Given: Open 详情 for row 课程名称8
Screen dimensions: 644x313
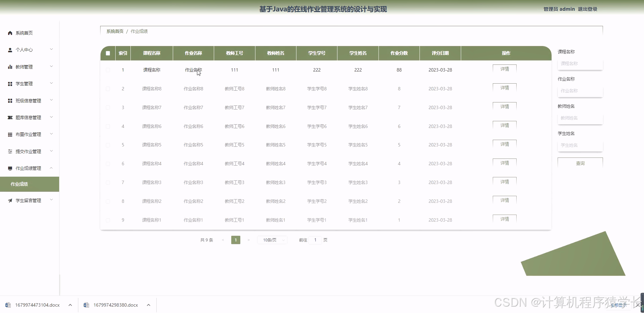Looking at the screenshot, I should tap(505, 88).
